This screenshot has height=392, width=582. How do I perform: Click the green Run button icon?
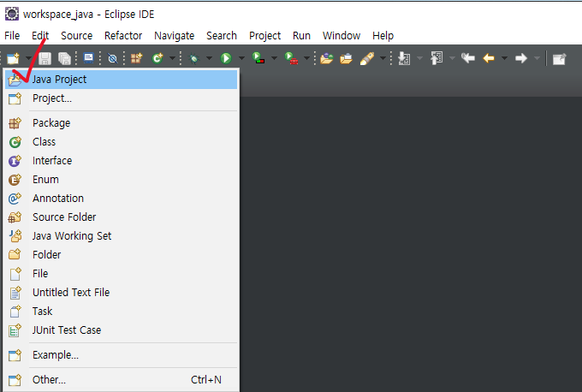click(x=226, y=58)
